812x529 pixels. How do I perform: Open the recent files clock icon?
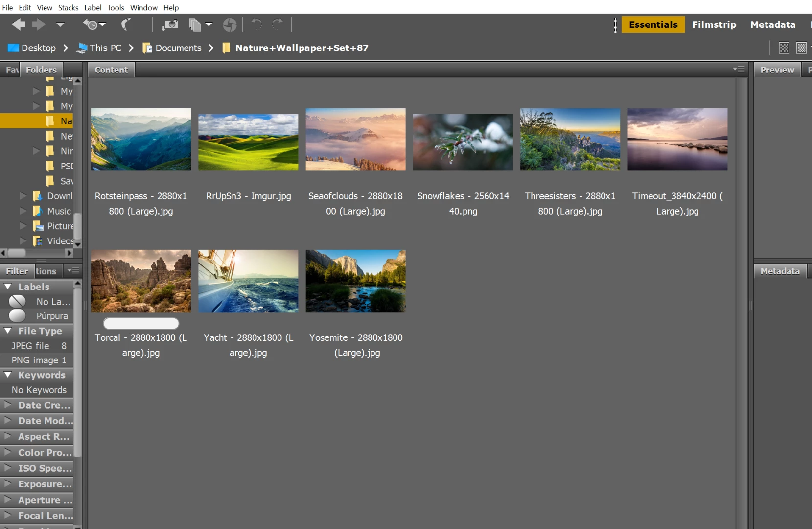90,24
